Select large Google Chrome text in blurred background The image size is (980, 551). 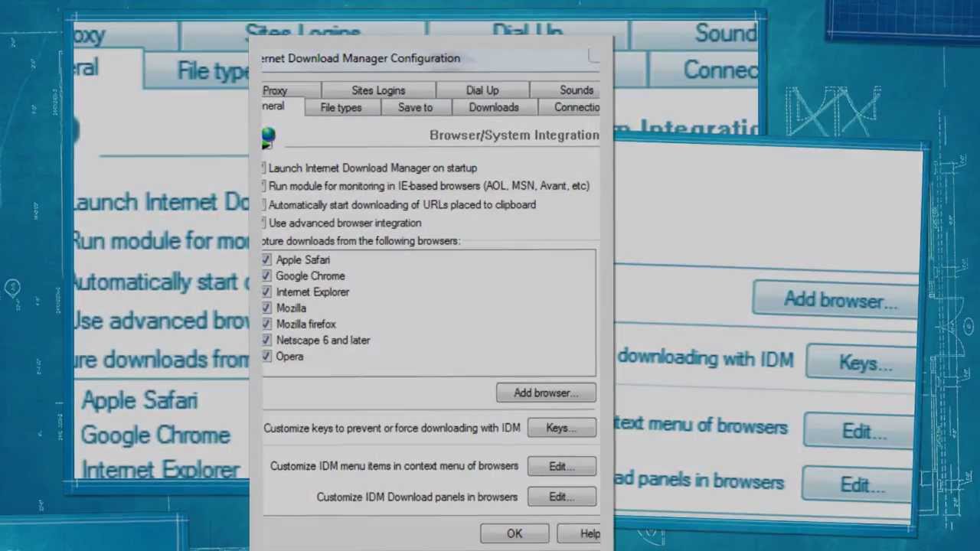pos(155,435)
